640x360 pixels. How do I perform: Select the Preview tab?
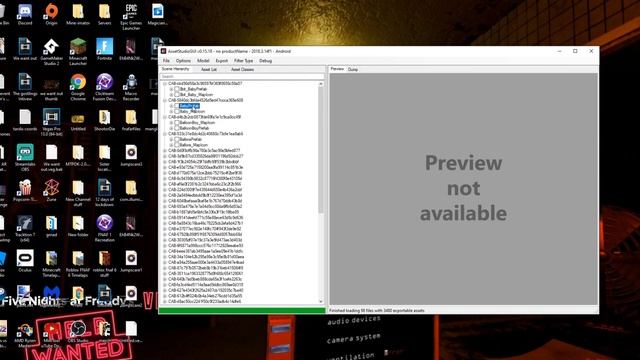(337, 69)
